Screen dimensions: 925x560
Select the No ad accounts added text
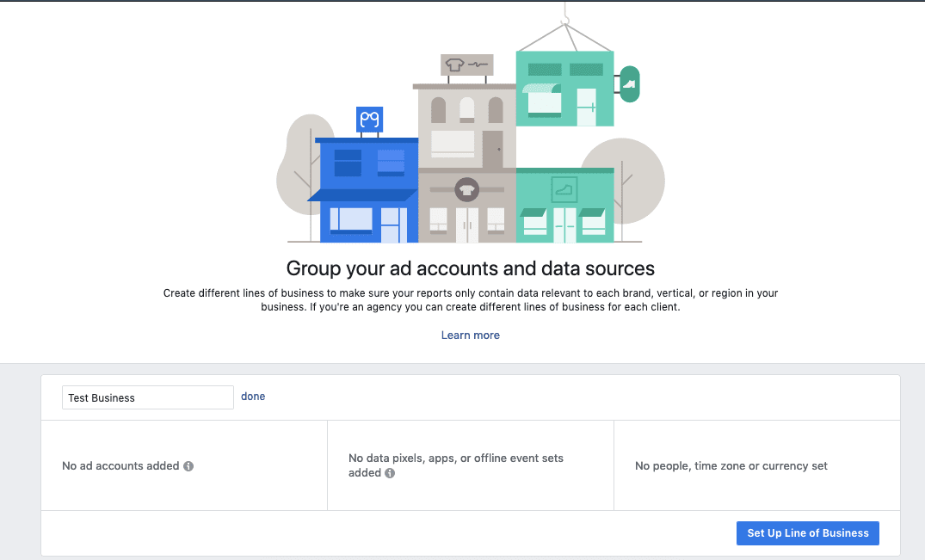point(120,465)
